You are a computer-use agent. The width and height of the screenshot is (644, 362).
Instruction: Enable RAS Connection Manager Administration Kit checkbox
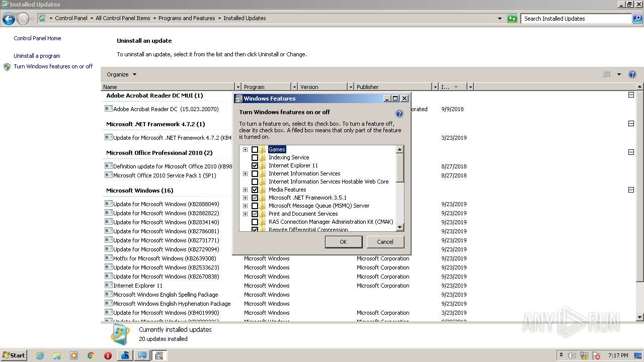[x=255, y=222]
